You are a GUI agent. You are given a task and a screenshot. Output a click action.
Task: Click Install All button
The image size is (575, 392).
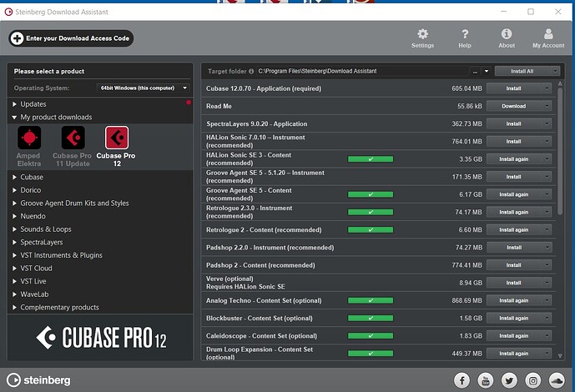coord(522,71)
